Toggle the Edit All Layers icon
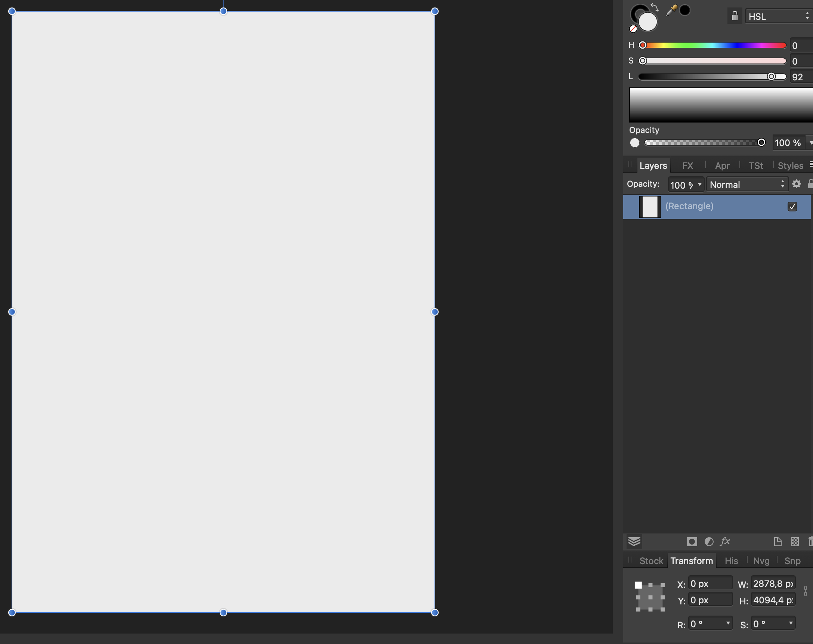Viewport: 813px width, 644px height. (634, 542)
